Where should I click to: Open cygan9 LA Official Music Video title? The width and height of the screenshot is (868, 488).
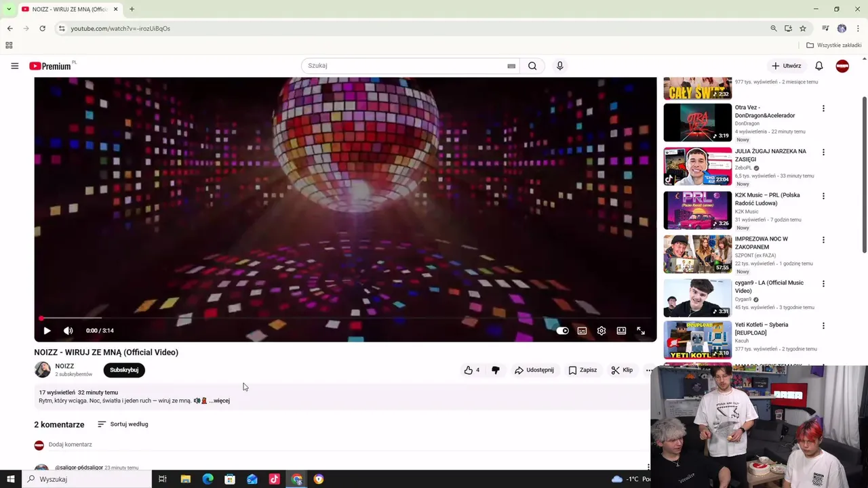[769, 287]
